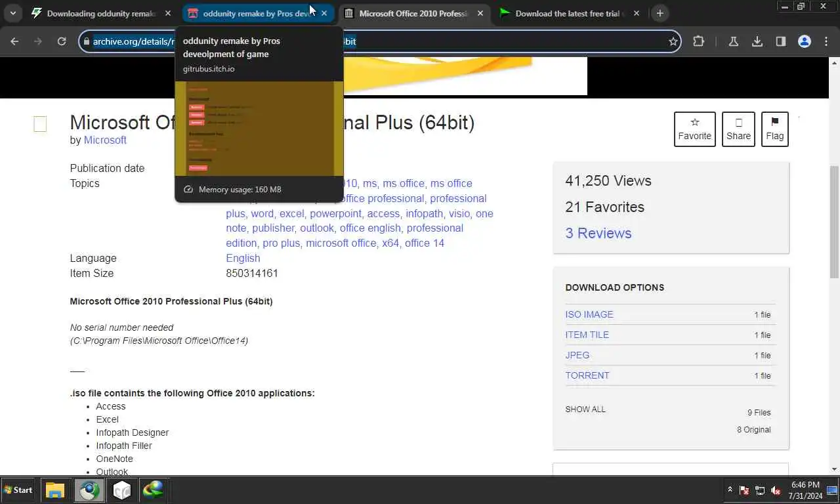840x504 pixels.
Task: Switch to Downloading oddunity remake tab
Action: tap(101, 13)
